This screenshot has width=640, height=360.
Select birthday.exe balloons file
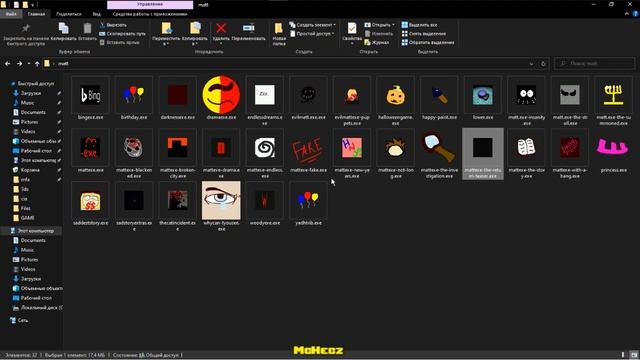click(134, 98)
